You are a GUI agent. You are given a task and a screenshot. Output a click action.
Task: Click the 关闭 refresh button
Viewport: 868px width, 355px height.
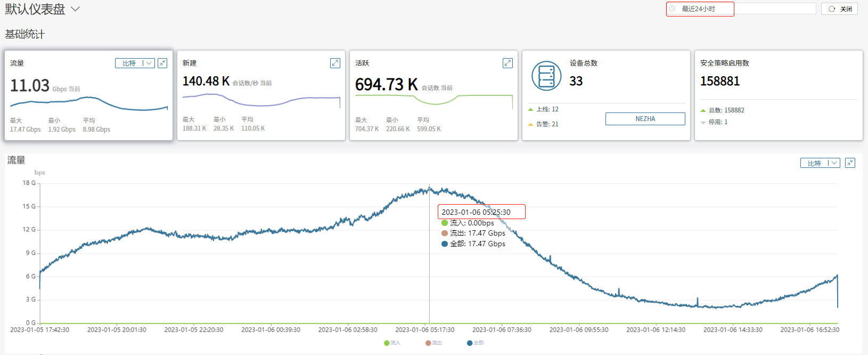[x=840, y=9]
